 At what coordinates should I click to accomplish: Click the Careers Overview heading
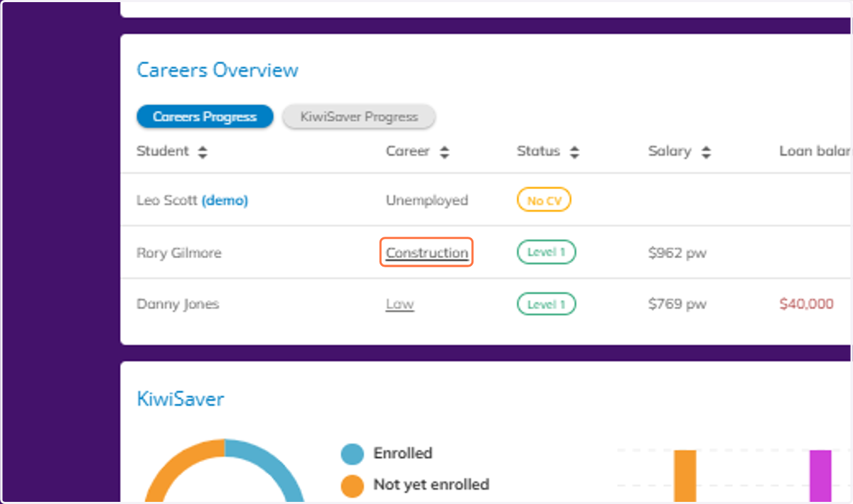click(218, 70)
